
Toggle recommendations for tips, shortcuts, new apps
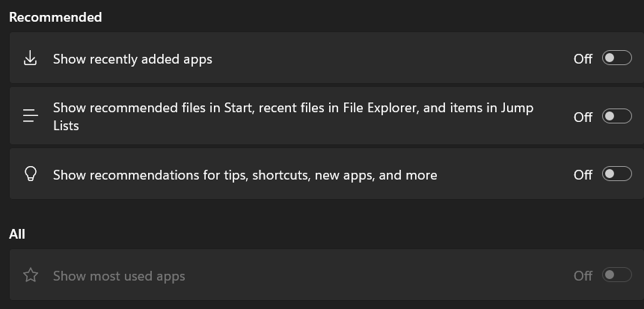click(x=617, y=174)
